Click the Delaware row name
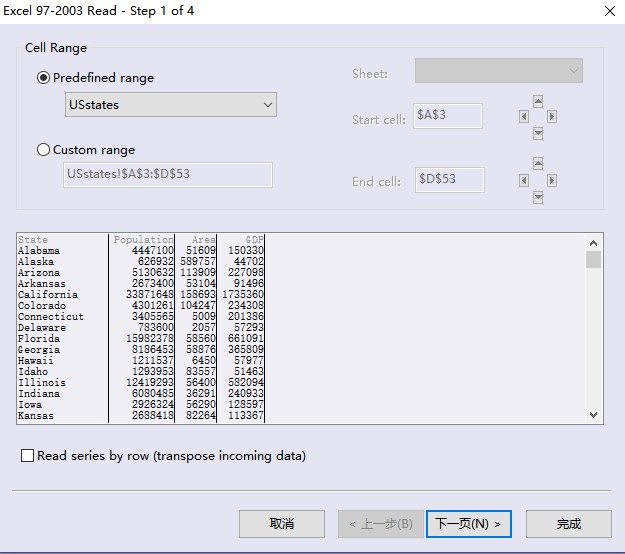This screenshot has height=554, width=625. pos(42,328)
